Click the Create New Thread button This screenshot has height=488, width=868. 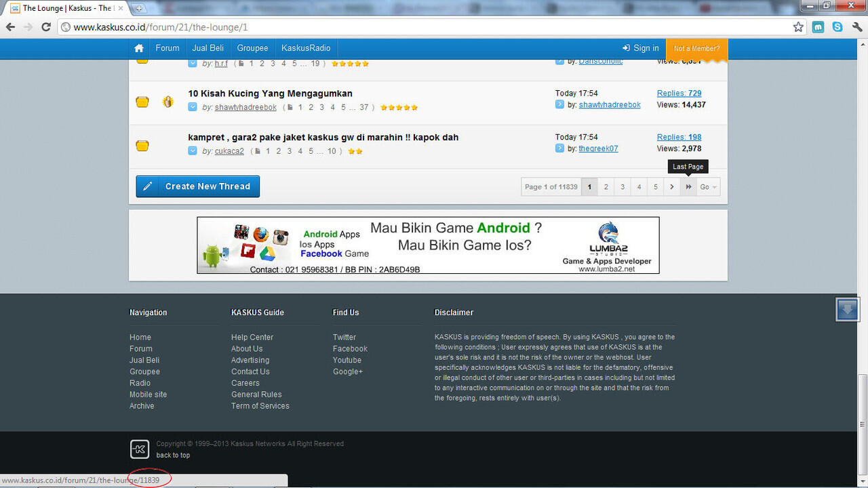click(x=198, y=186)
